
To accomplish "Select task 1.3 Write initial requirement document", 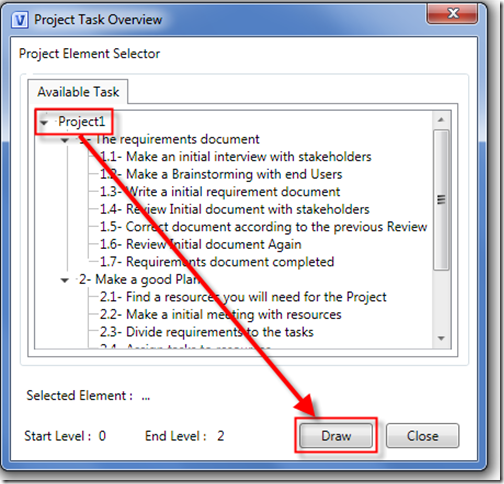I will [x=220, y=192].
